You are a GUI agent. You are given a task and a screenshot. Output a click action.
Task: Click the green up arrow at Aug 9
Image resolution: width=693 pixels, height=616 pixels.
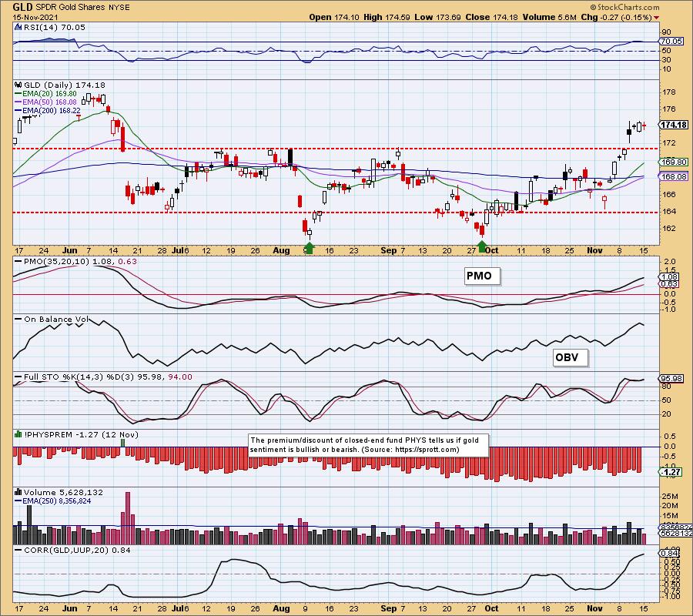point(310,247)
